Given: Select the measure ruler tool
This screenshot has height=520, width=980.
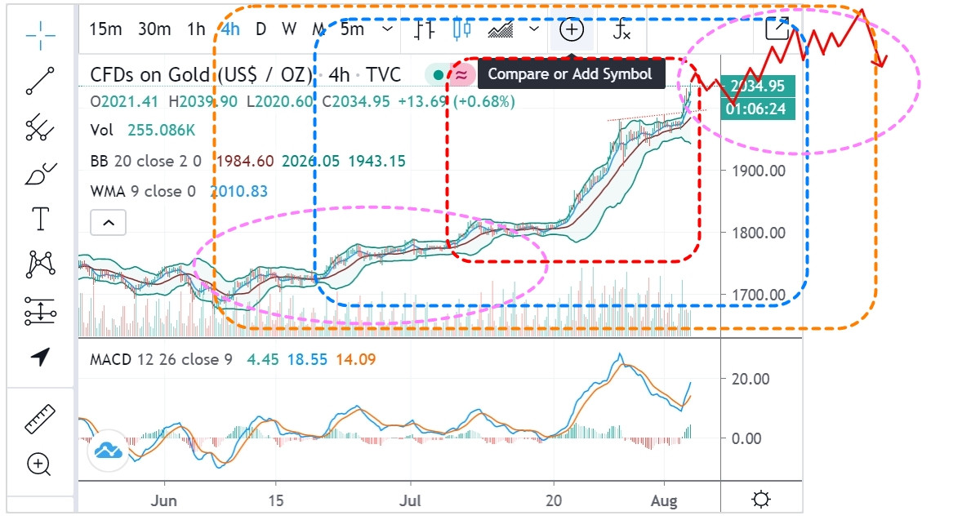Looking at the screenshot, I should pos(40,419).
